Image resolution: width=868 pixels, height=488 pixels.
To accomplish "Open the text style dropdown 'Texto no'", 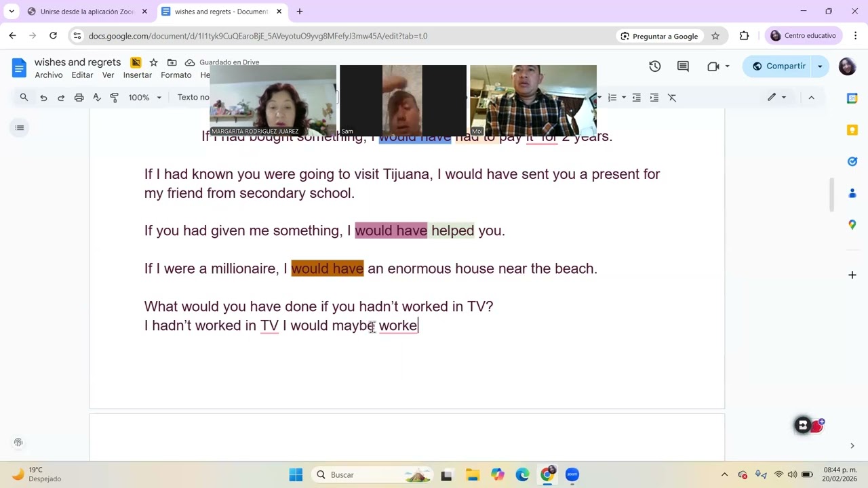I will coord(193,98).
